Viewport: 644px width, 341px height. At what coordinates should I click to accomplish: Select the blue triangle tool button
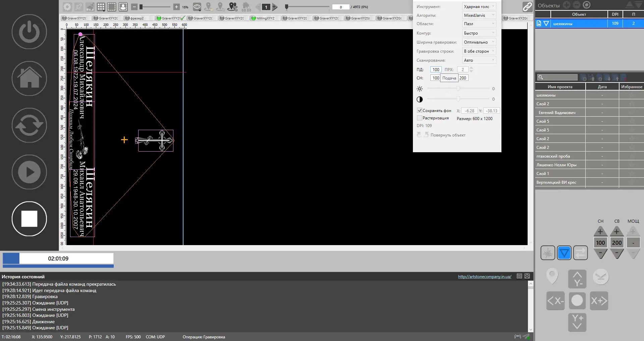coord(564,253)
